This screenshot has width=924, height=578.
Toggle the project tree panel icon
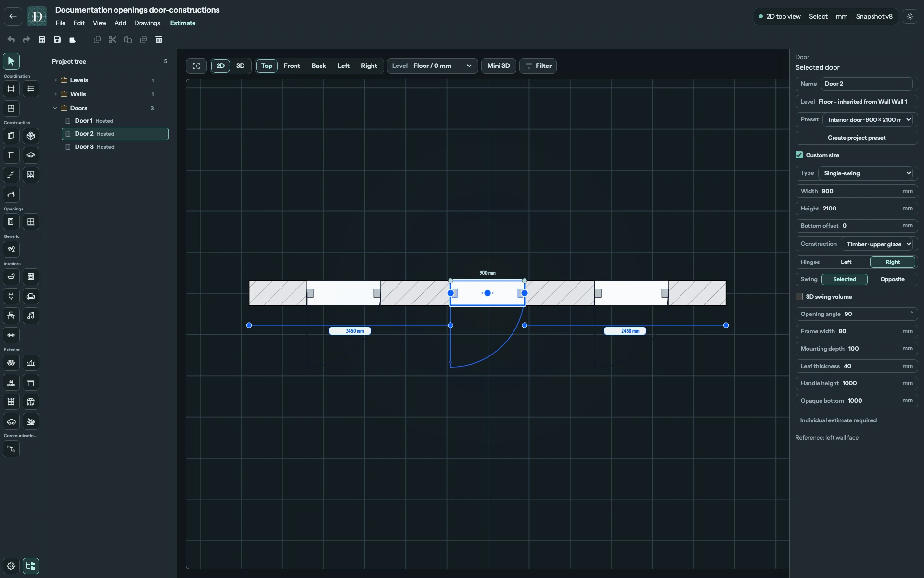pos(31,566)
